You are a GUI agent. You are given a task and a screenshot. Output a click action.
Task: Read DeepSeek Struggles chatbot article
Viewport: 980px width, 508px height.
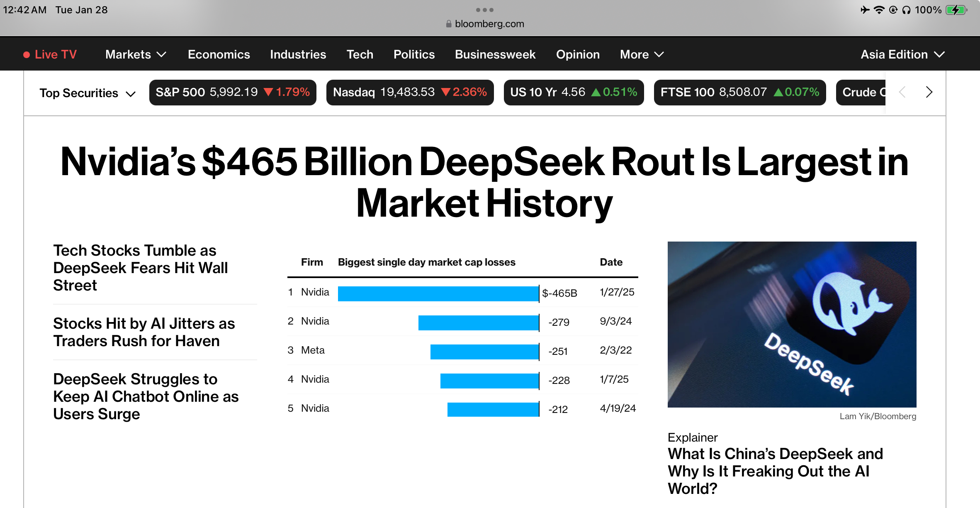tap(146, 396)
